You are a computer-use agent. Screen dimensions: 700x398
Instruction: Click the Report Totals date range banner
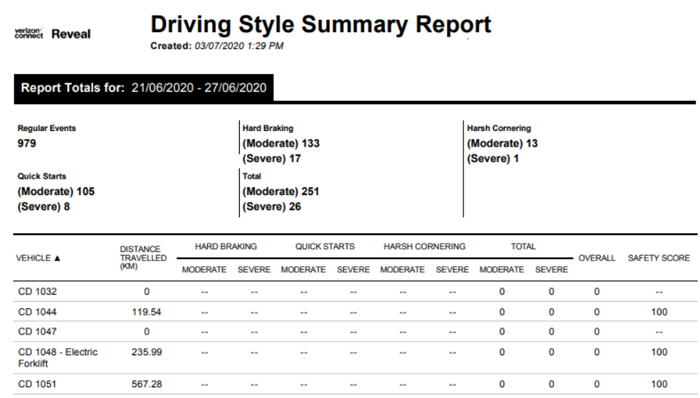click(144, 88)
